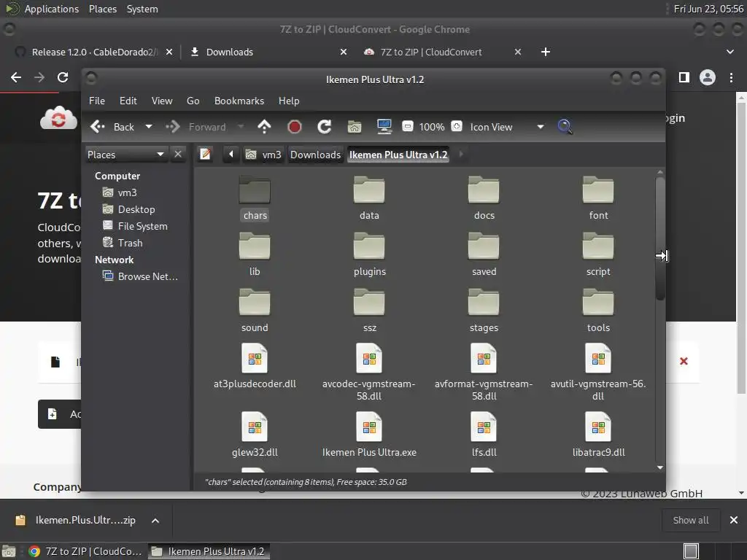The height and width of the screenshot is (560, 747).
Task: Select the docs folder
Action: click(x=484, y=198)
